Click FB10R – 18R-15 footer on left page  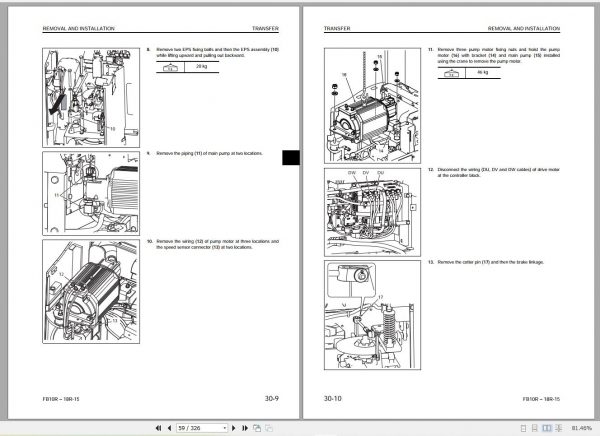point(61,399)
